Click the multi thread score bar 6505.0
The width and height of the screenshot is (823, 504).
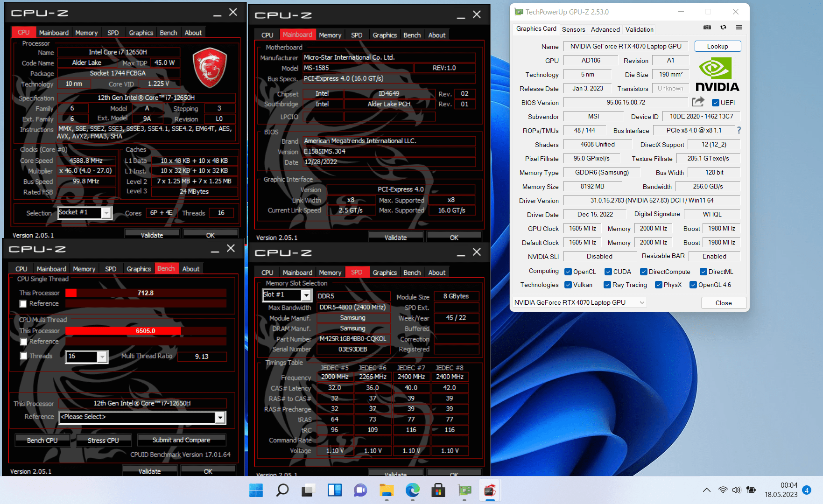click(146, 331)
